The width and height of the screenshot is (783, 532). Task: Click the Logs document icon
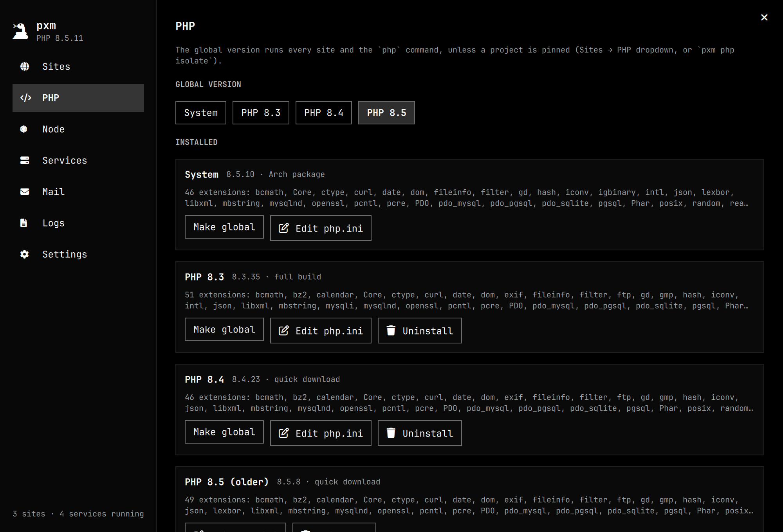click(24, 223)
